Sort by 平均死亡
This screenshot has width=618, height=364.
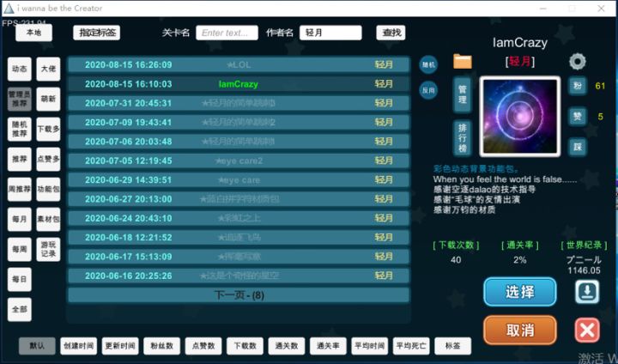point(411,346)
